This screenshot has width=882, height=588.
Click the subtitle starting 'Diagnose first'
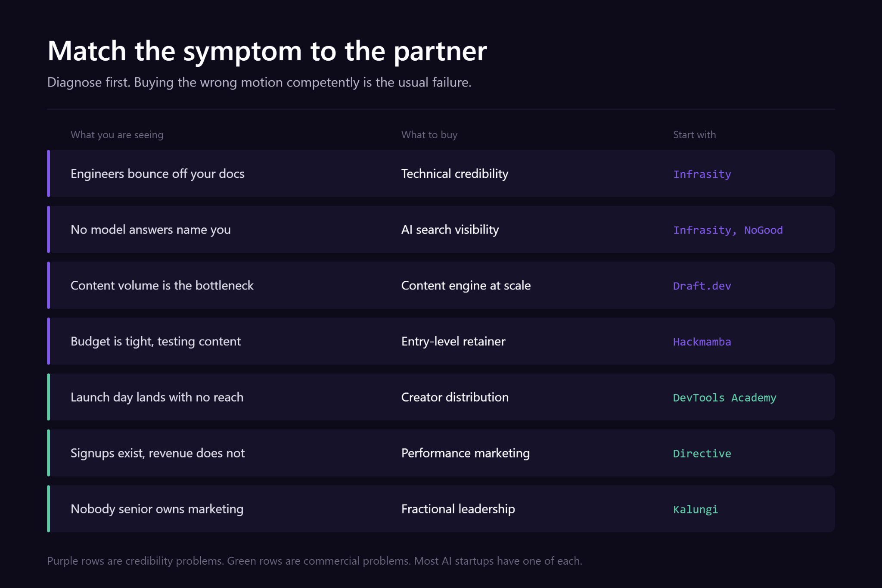(259, 82)
